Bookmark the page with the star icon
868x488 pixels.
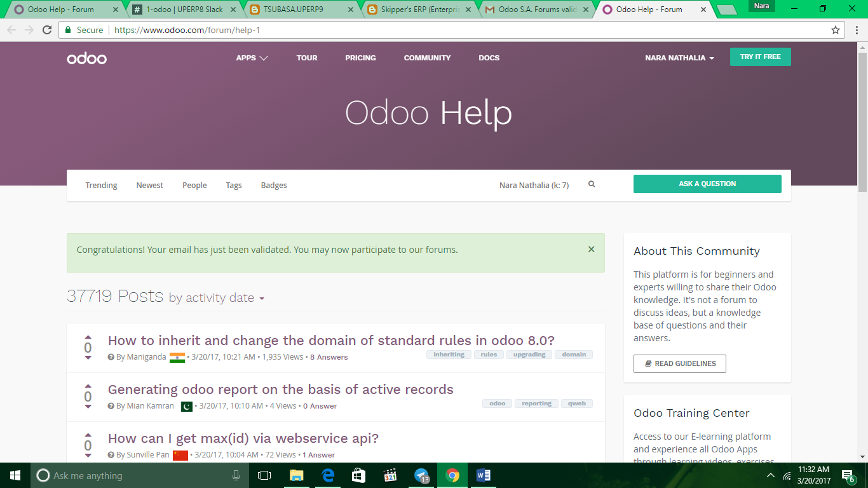point(836,30)
